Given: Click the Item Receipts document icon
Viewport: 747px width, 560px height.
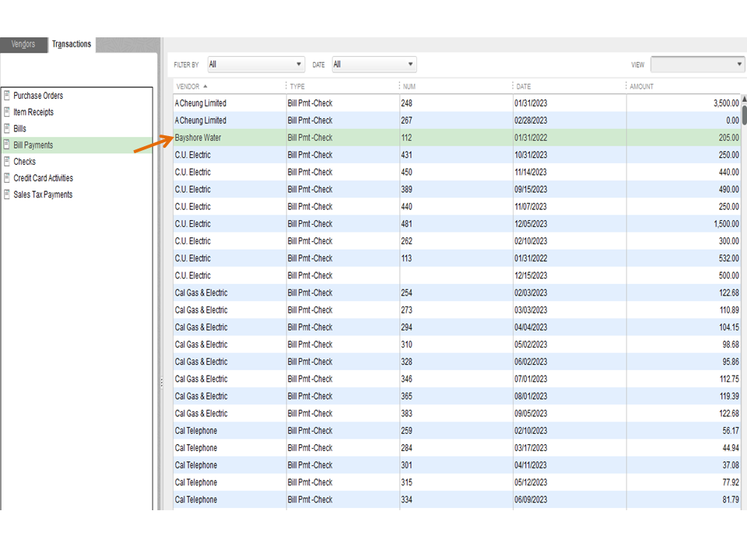Looking at the screenshot, I should click(x=7, y=112).
